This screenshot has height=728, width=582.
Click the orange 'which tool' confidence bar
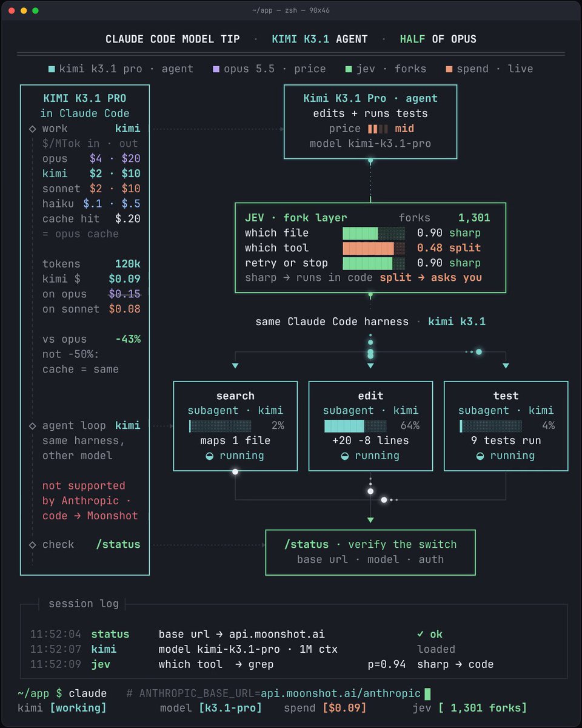373,248
